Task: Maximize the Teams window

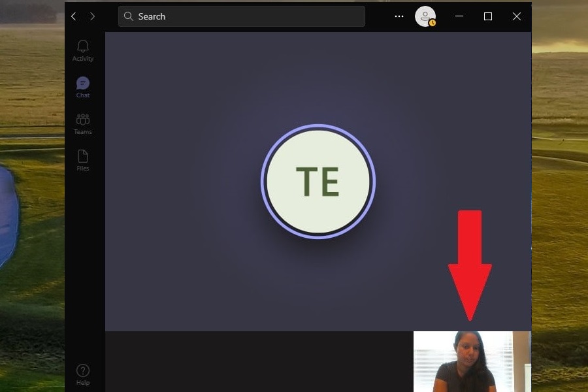Action: tap(487, 16)
